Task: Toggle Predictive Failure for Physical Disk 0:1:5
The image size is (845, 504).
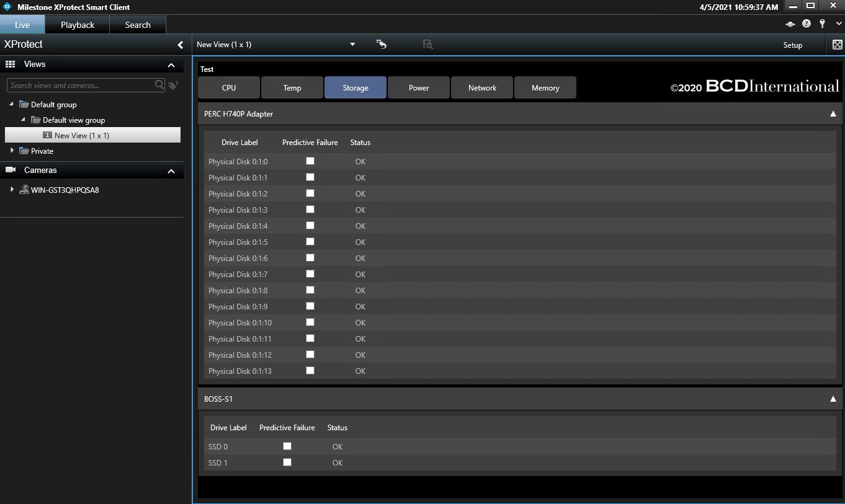Action: (310, 242)
